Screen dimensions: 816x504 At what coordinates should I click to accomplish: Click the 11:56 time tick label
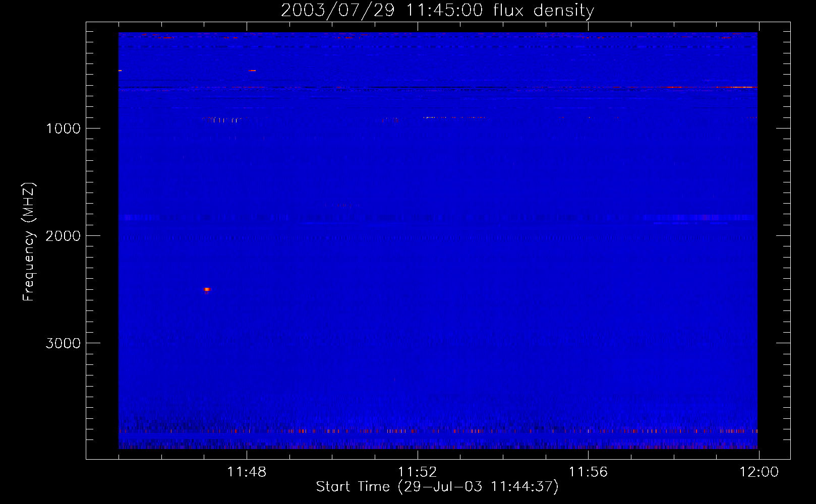(588, 472)
